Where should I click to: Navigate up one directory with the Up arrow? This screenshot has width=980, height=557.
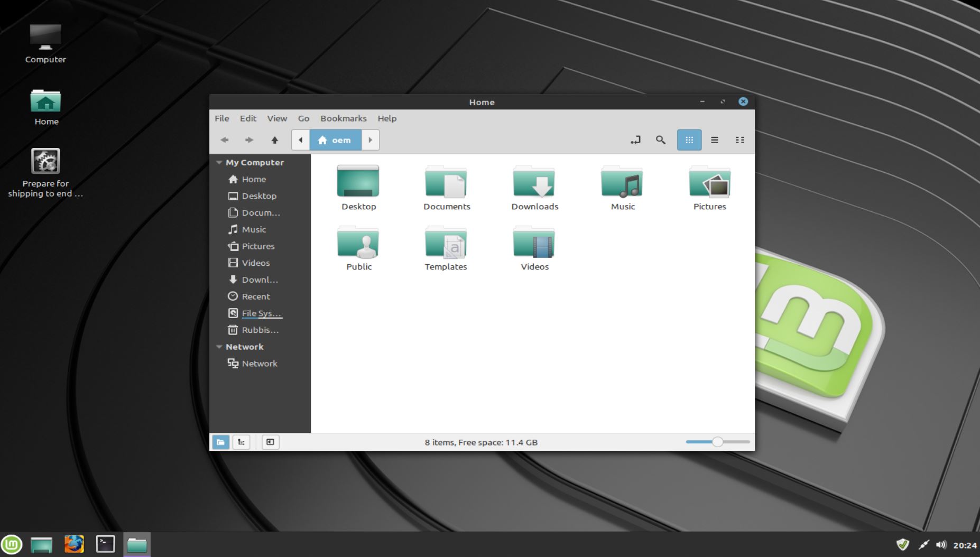click(x=274, y=140)
